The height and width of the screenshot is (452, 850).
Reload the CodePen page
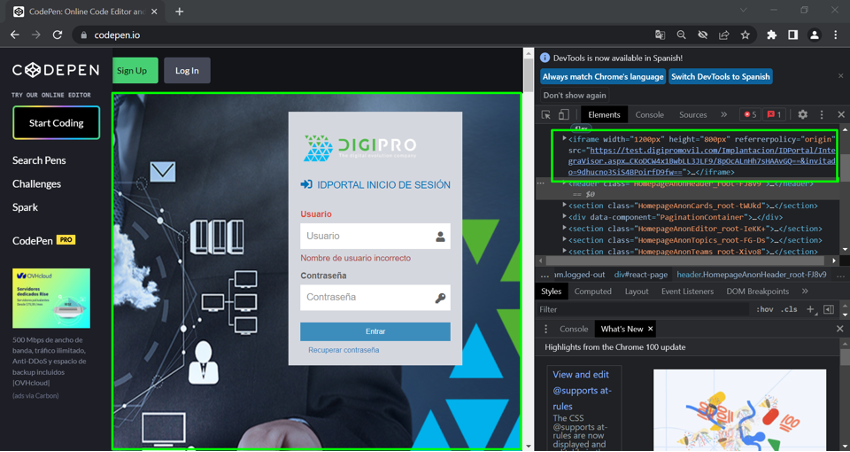pos(58,35)
